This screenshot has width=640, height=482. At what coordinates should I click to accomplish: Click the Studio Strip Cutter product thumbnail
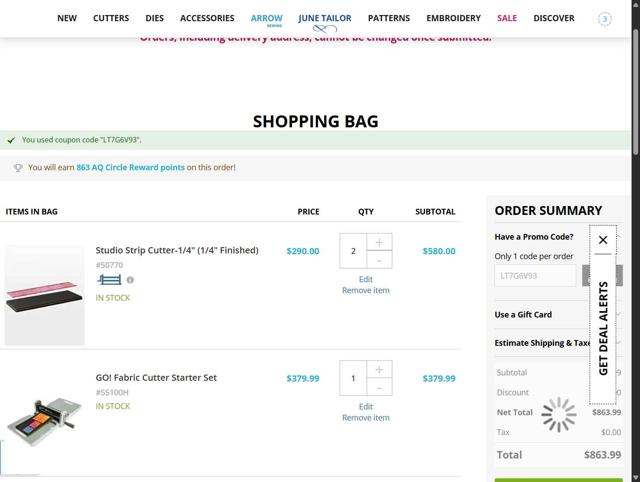pyautogui.click(x=44, y=295)
